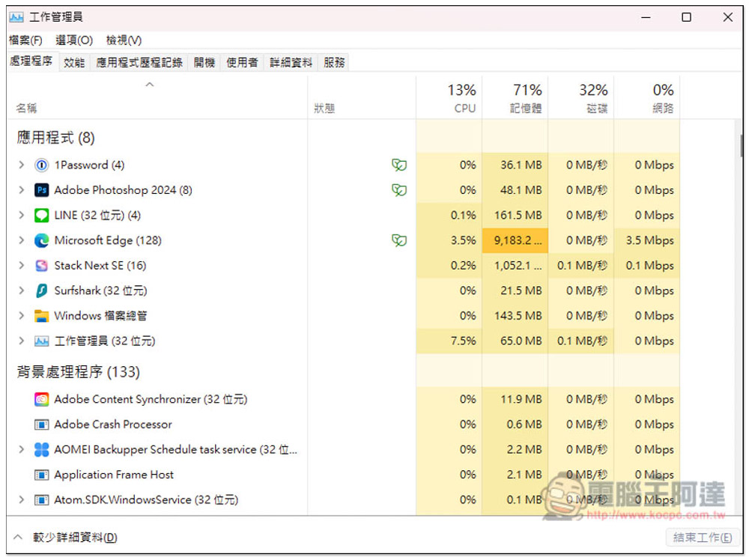749x560 pixels.
Task: Select the Application Frame Host row name
Action: [114, 475]
